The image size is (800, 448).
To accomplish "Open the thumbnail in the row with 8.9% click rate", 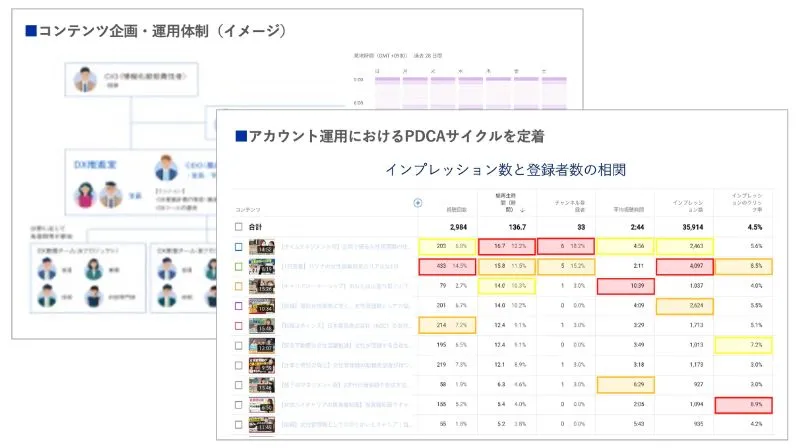I will (262, 405).
